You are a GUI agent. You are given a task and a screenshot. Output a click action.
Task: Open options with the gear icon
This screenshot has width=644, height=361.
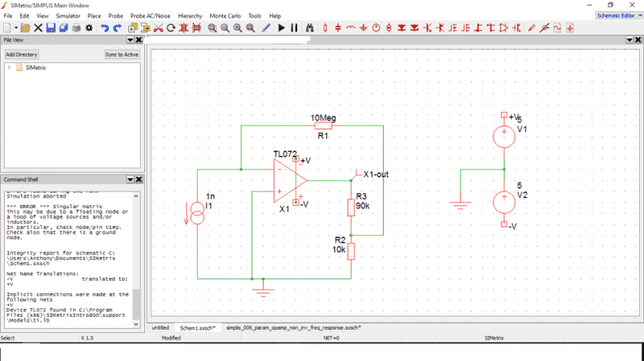pyautogui.click(x=89, y=28)
